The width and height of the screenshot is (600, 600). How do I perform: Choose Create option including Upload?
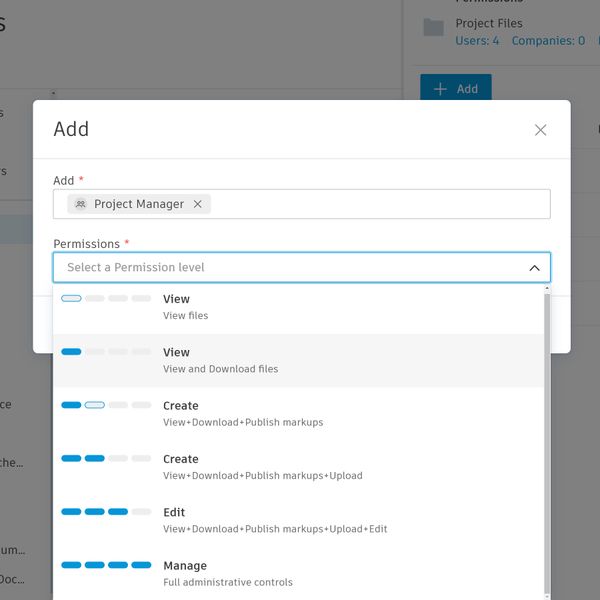[300, 467]
